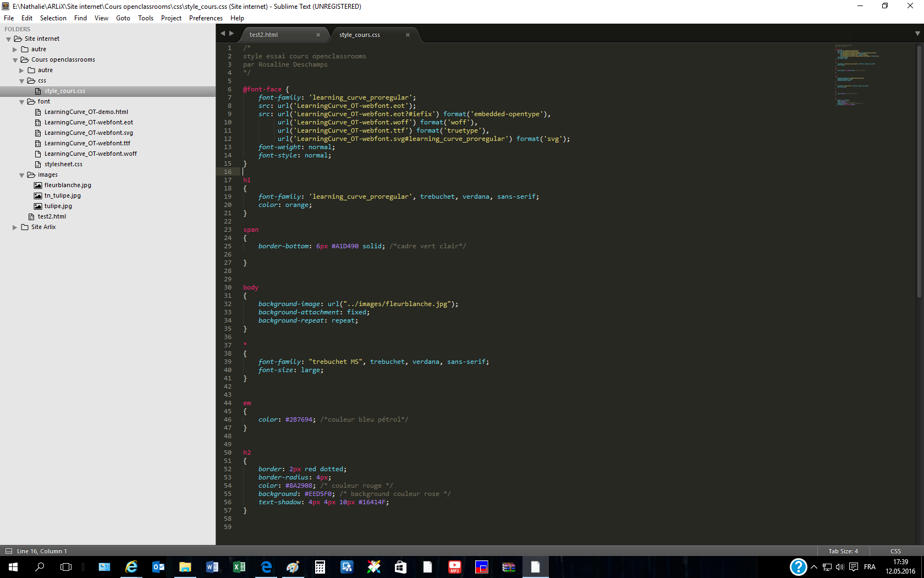Launch Calculator from the taskbar
The image size is (924, 578).
coord(320,567)
